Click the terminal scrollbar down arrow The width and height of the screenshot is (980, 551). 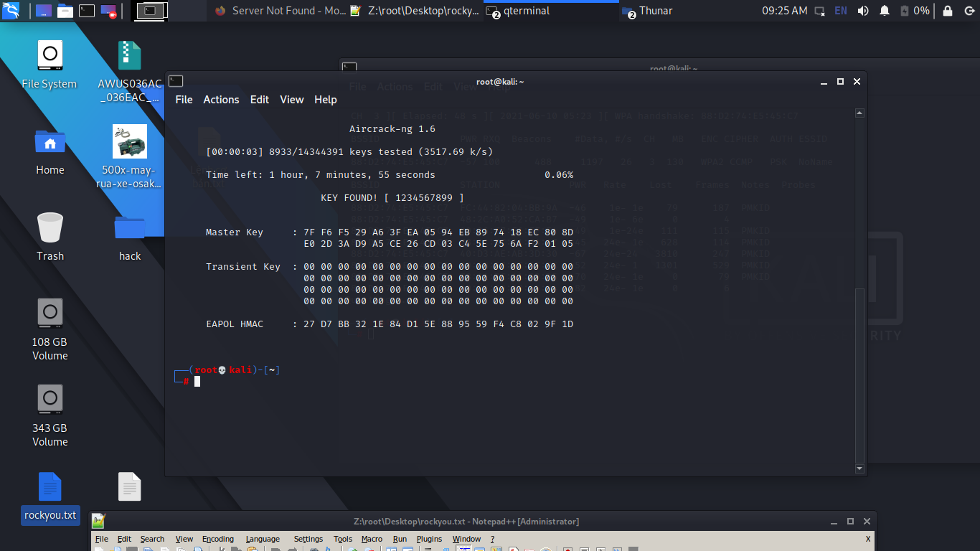(860, 468)
